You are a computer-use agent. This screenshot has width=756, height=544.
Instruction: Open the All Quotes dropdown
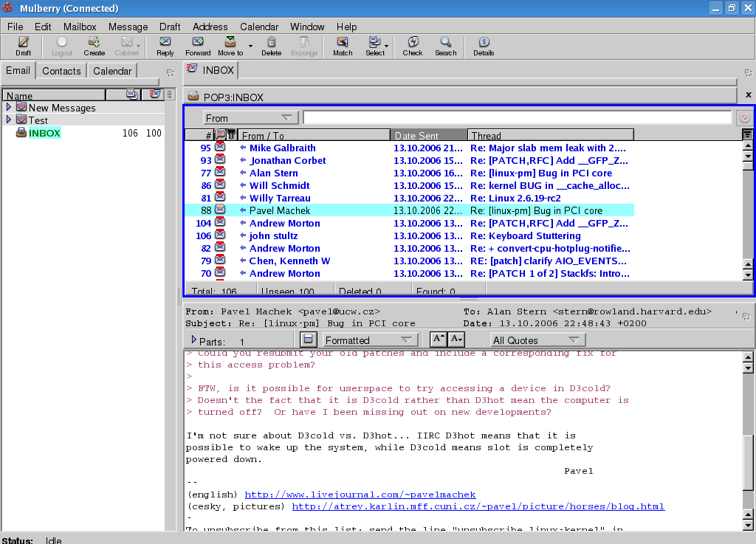(537, 340)
